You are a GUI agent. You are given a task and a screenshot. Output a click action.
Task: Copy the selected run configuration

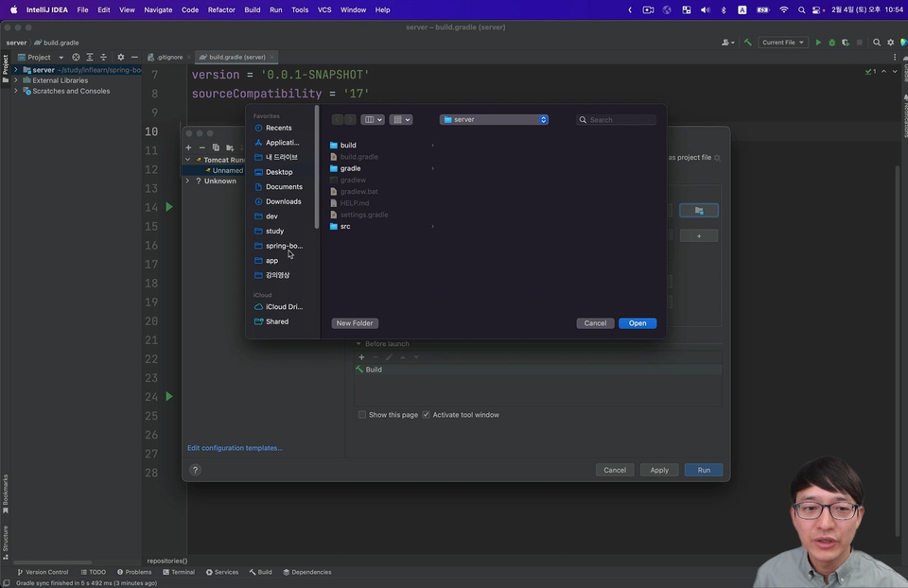click(216, 147)
